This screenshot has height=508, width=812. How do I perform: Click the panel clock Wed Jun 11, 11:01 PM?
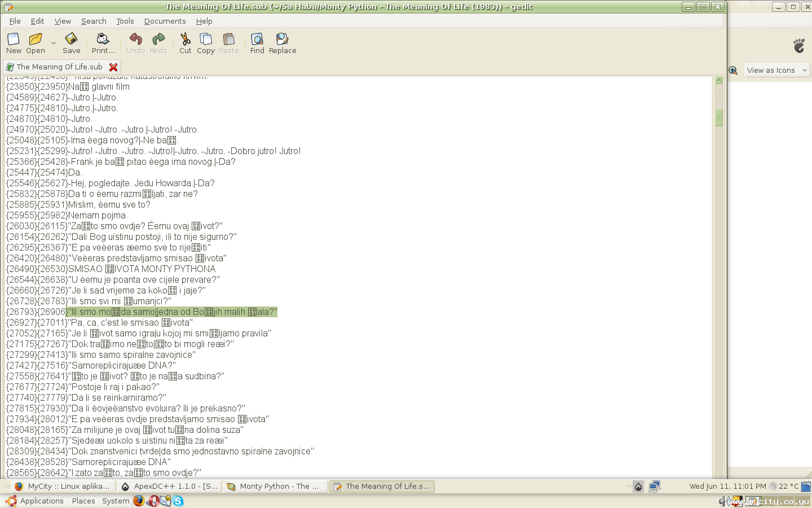pyautogui.click(x=727, y=486)
